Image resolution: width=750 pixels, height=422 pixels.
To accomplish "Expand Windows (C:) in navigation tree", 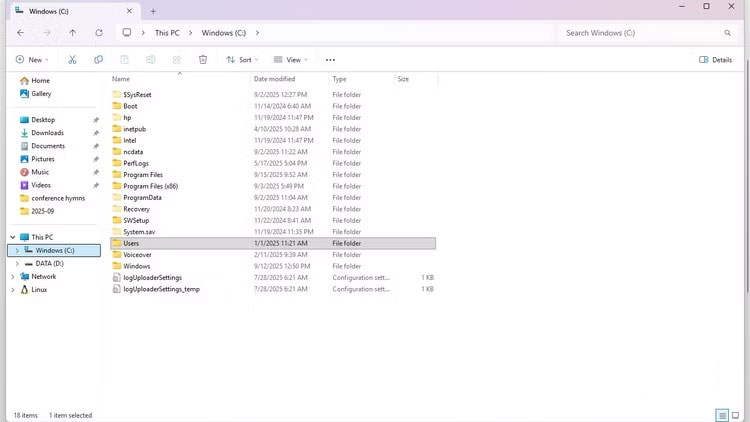I will 17,250.
